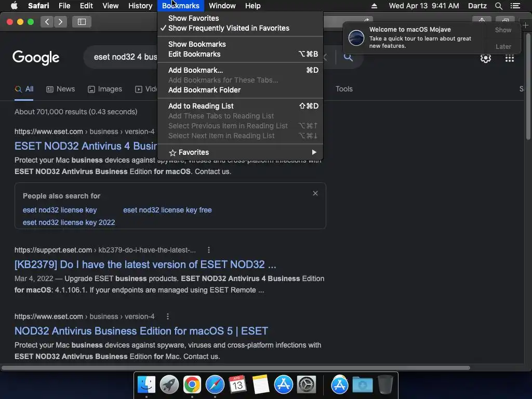
Task: Open App Store left of System Preferences
Action: (x=283, y=384)
